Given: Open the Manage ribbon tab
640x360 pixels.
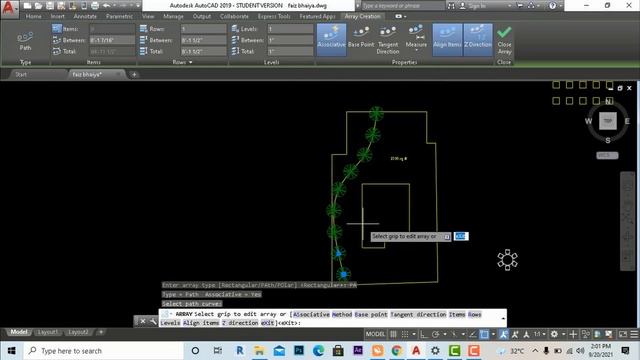Looking at the screenshot, I should pos(173,16).
